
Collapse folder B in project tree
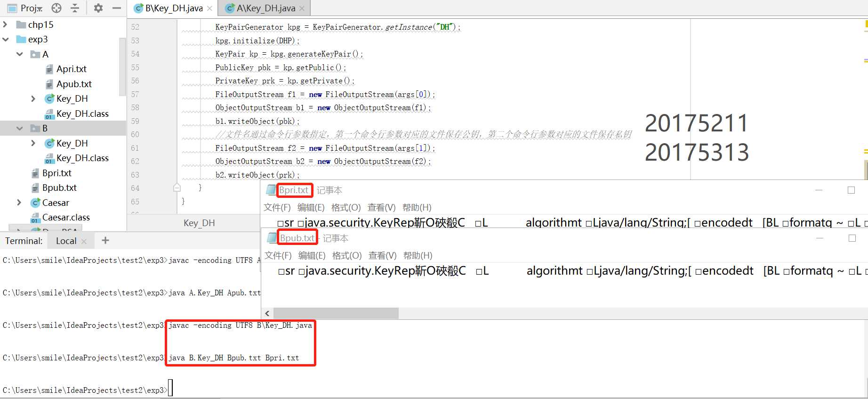20,128
